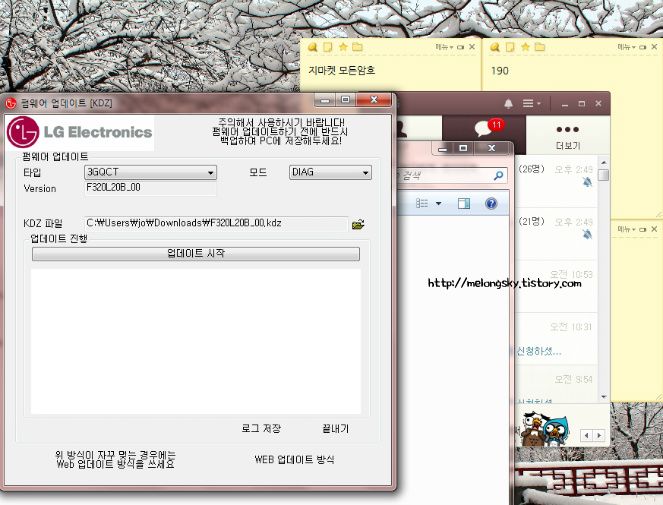The width and height of the screenshot is (663, 505).
Task: Open the KDZ file browse folder icon
Action: [358, 224]
